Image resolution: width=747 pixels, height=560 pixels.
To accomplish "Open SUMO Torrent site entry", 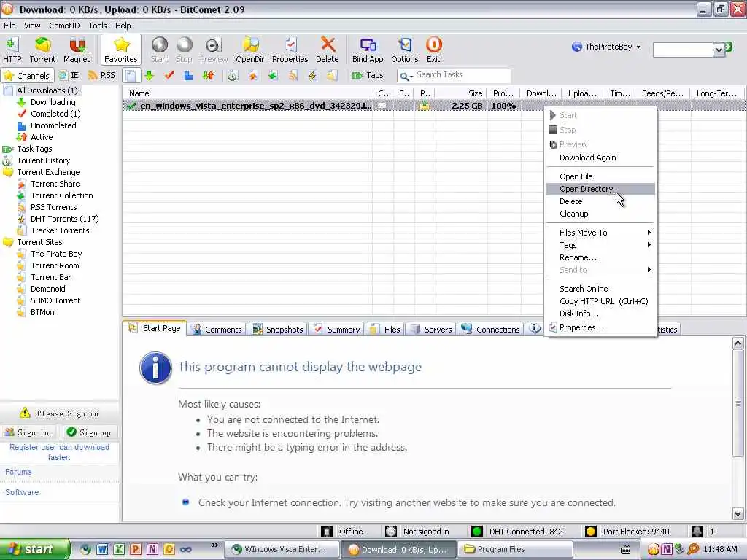I will (x=55, y=300).
